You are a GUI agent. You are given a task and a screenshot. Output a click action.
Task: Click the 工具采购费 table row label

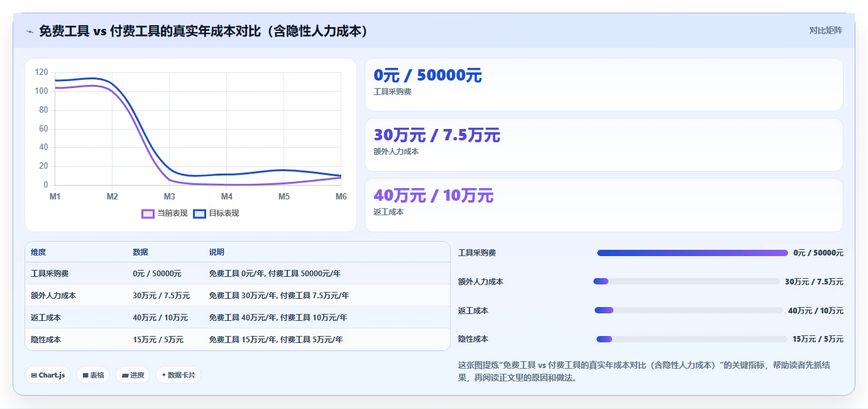(50, 274)
